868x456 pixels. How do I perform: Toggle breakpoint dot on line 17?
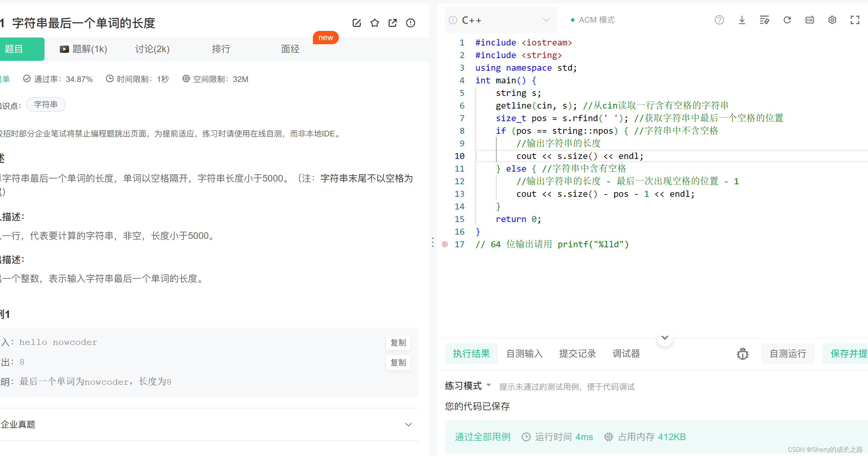(445, 244)
